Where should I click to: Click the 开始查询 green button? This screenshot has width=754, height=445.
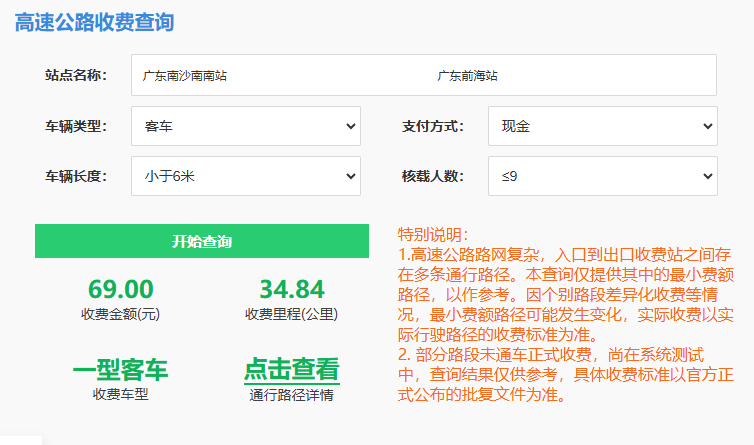pos(202,241)
